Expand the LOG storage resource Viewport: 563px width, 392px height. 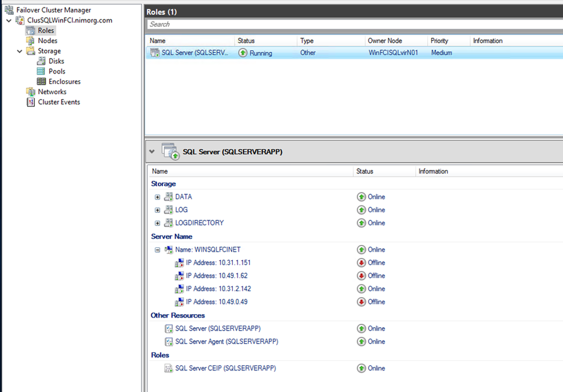pyautogui.click(x=158, y=210)
